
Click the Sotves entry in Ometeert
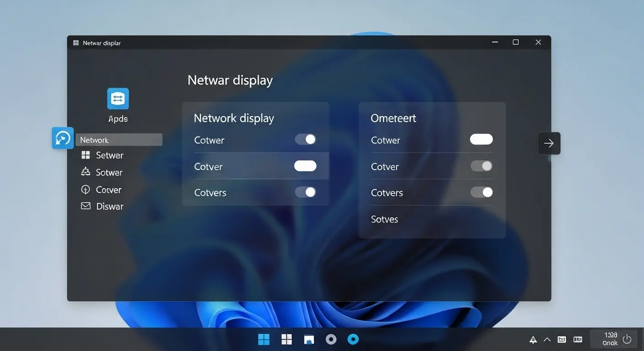click(385, 219)
